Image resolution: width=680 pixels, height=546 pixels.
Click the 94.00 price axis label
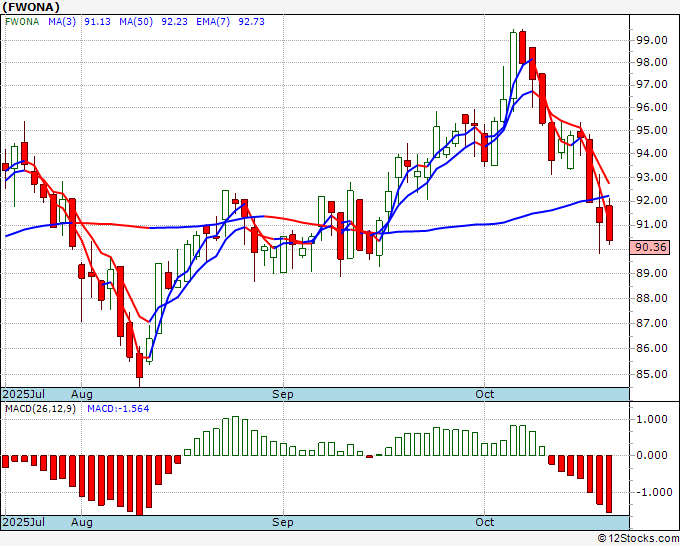(x=651, y=153)
